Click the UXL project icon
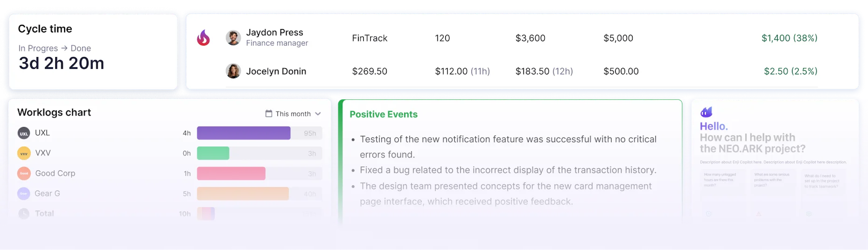Screen dimensions: 868x250 coord(24,133)
